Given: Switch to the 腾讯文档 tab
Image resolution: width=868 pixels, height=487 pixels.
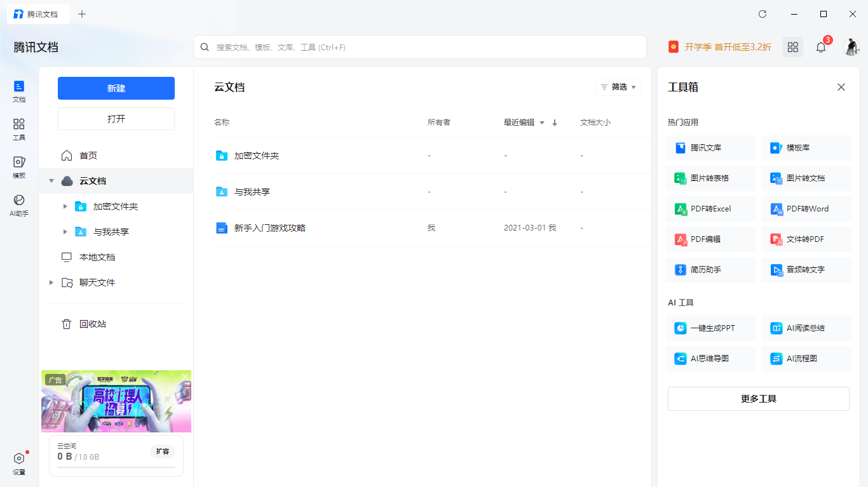Looking at the screenshot, I should [38, 13].
